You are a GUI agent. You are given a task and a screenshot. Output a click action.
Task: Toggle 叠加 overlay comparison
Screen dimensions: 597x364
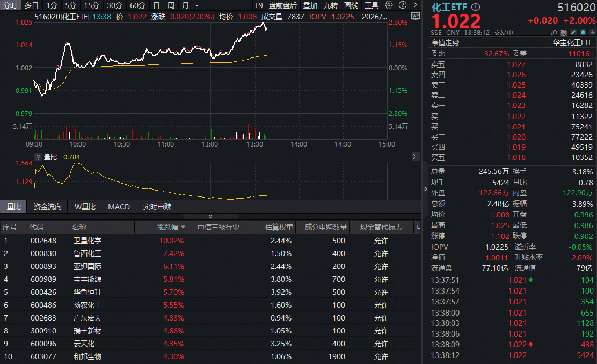[310, 5]
